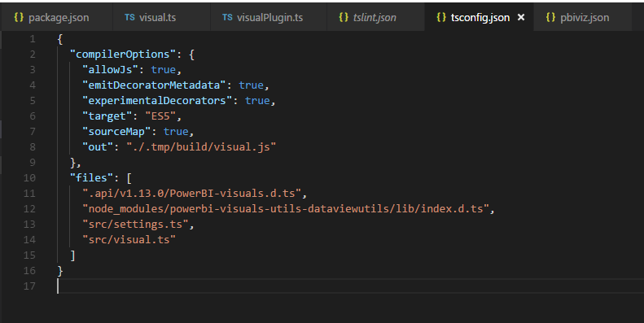Click the "src/visual.ts" entry
This screenshot has height=323, width=644.
[129, 240]
